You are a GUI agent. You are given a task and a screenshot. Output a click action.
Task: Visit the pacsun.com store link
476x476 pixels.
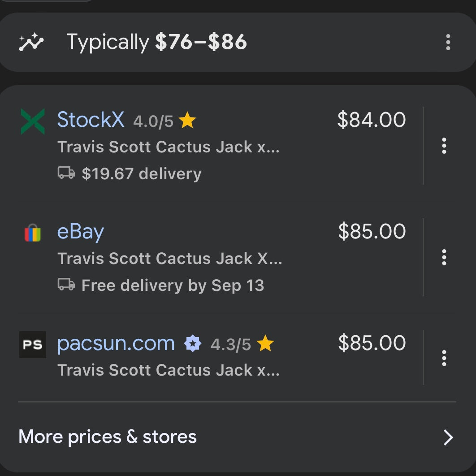pos(116,343)
